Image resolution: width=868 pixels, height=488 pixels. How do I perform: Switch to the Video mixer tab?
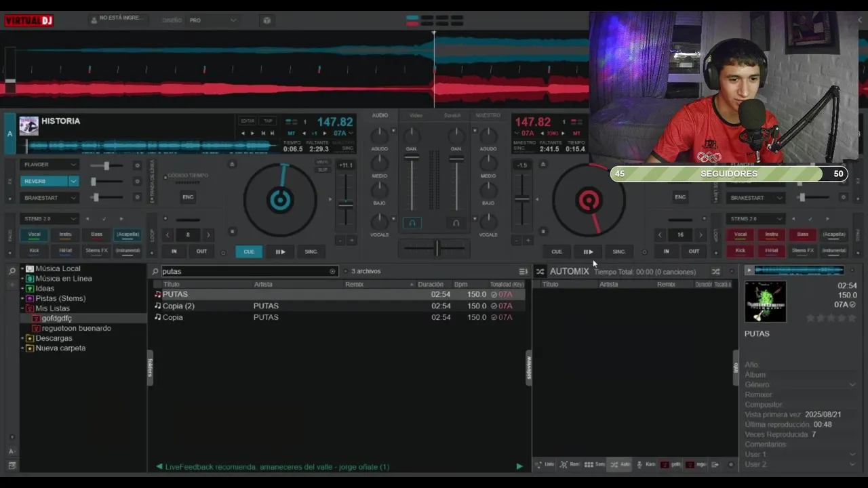[416, 115]
